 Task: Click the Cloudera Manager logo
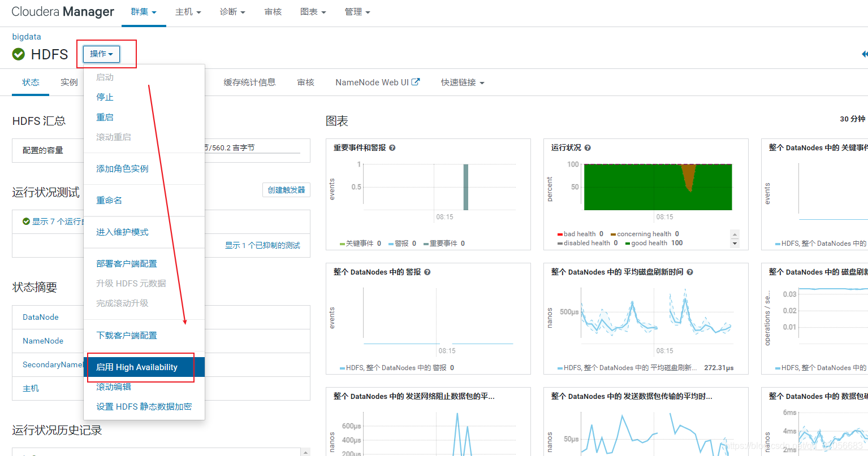63,12
